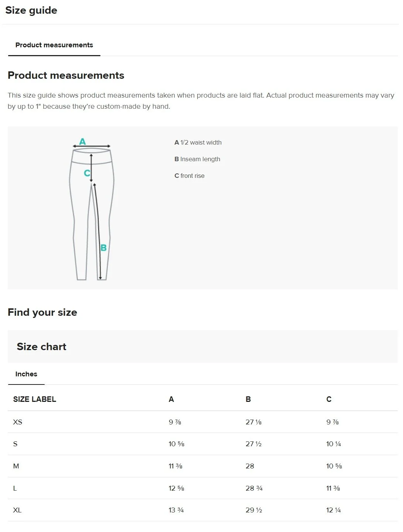The height and width of the screenshot is (532, 403).
Task: Select the XL size row label
Action: pos(17,510)
